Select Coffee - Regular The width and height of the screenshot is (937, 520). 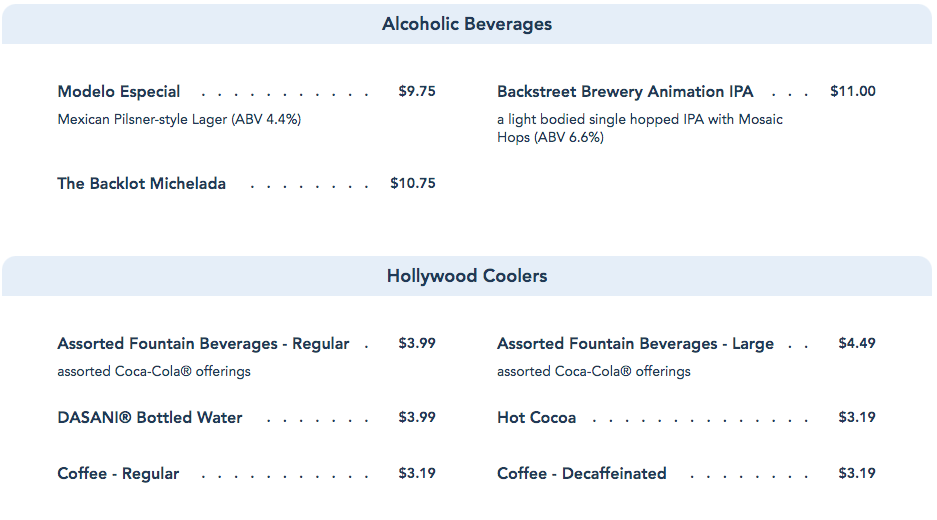point(118,474)
